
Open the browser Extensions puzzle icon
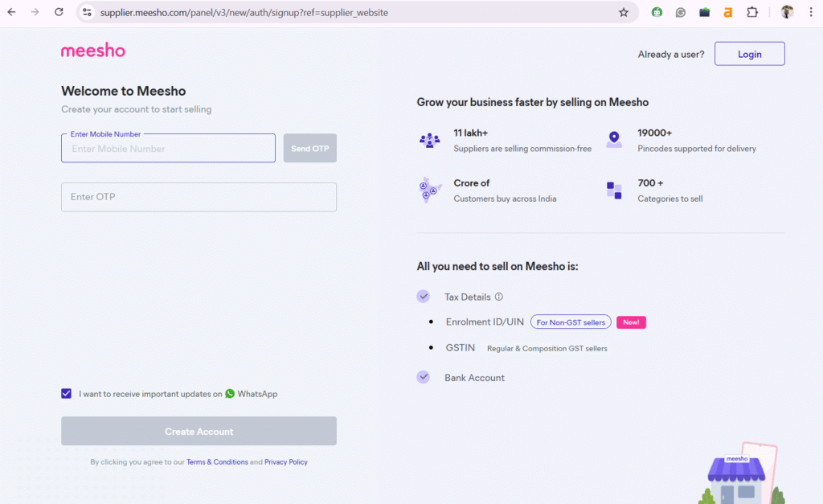752,12
